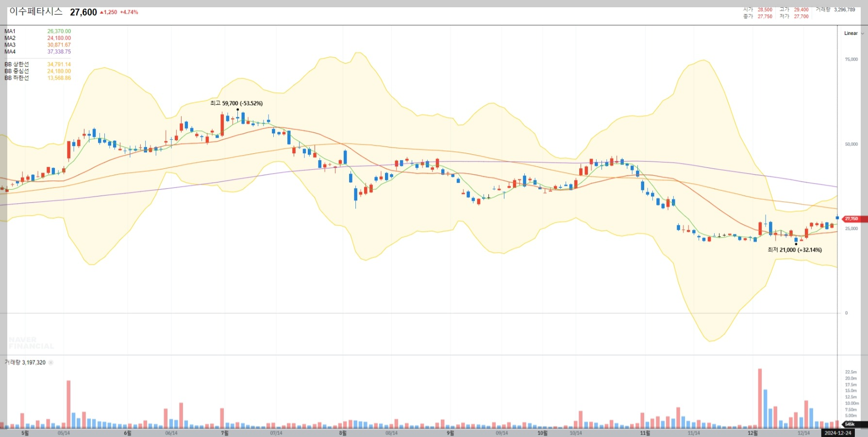
Task: Click the 10/14 date on time axis
Action: [576, 433]
